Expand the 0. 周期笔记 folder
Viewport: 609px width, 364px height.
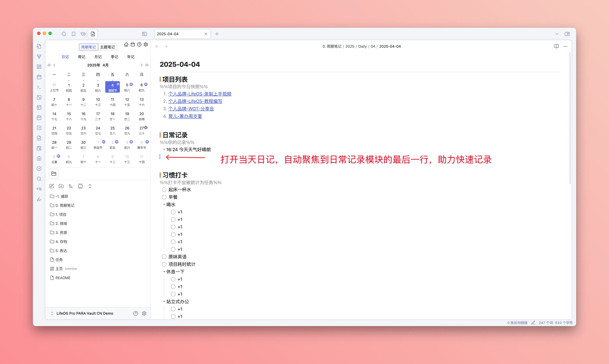coord(65,205)
